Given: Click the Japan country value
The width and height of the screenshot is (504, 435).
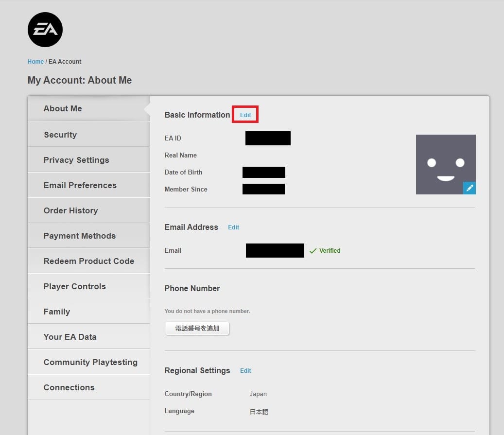Looking at the screenshot, I should pos(258,394).
